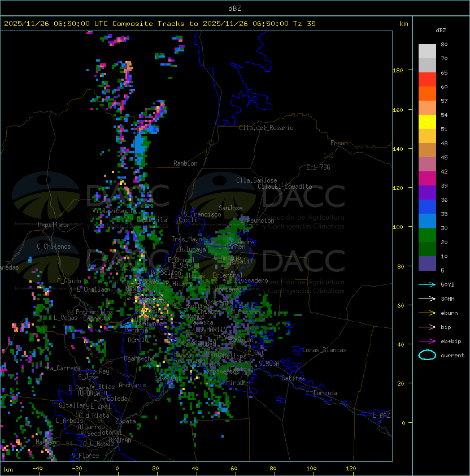This screenshot has width=470, height=476.
Task: Click the cyan 'current' ellipse legend icon
Action: [427, 355]
